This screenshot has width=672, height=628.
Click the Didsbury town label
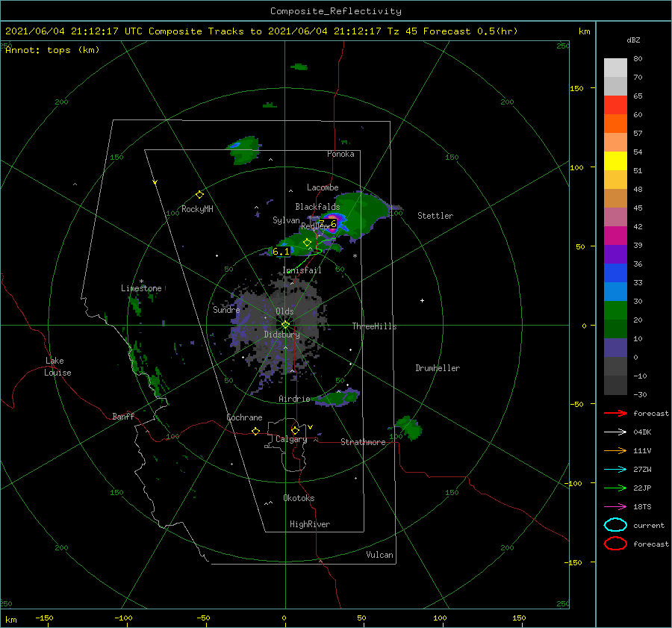tap(281, 335)
